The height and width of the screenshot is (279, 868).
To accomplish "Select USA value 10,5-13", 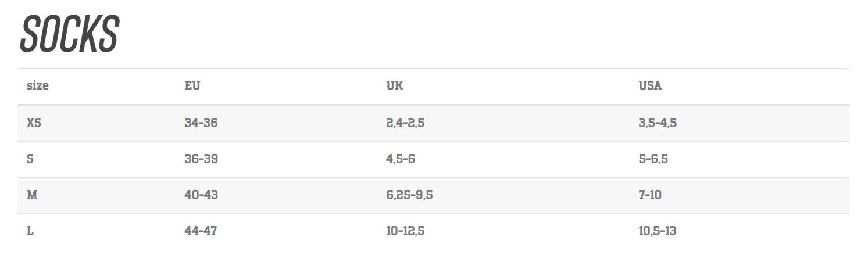I will (658, 231).
